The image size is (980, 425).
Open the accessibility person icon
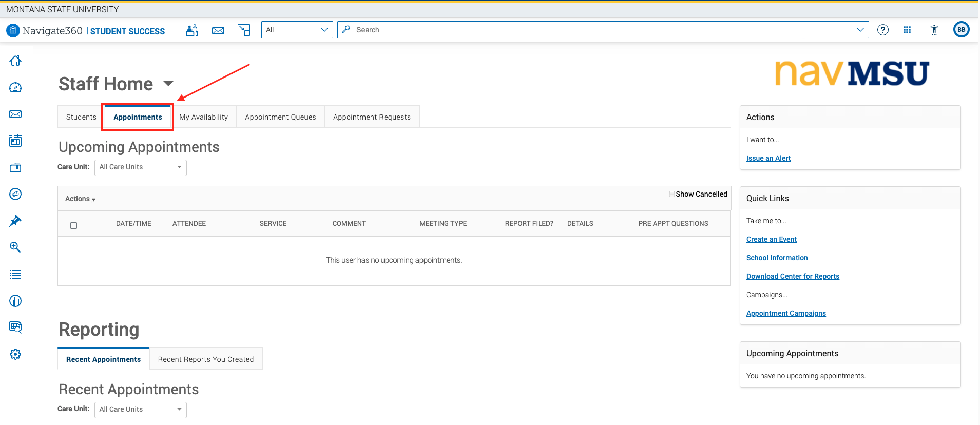click(x=934, y=30)
